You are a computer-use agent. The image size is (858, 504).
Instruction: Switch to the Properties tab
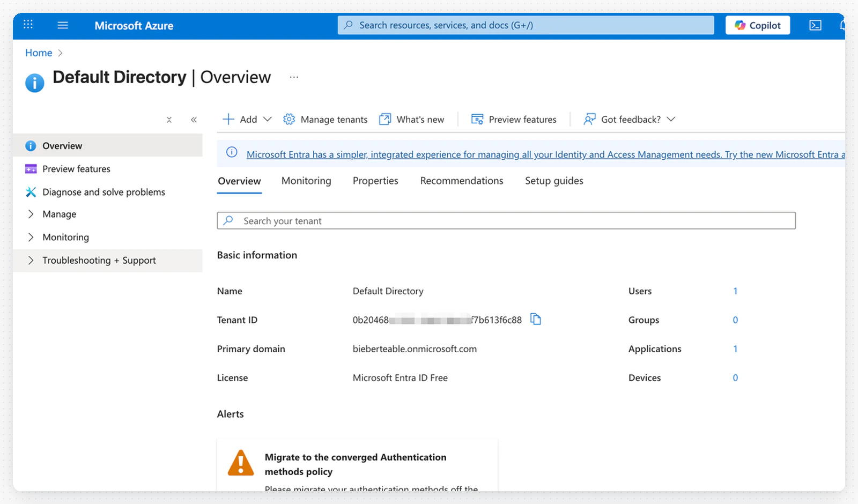click(x=375, y=181)
